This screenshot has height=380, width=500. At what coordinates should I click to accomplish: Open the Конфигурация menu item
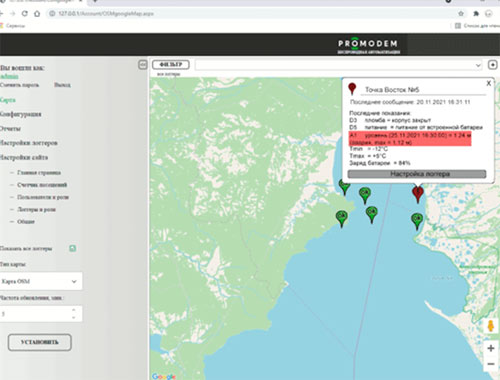pos(21,114)
